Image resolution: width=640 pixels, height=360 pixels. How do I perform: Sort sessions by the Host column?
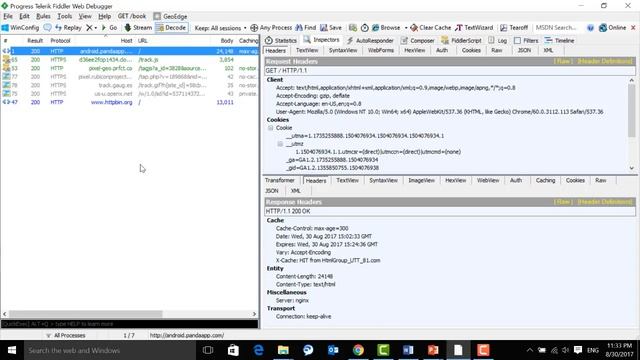coord(126,40)
